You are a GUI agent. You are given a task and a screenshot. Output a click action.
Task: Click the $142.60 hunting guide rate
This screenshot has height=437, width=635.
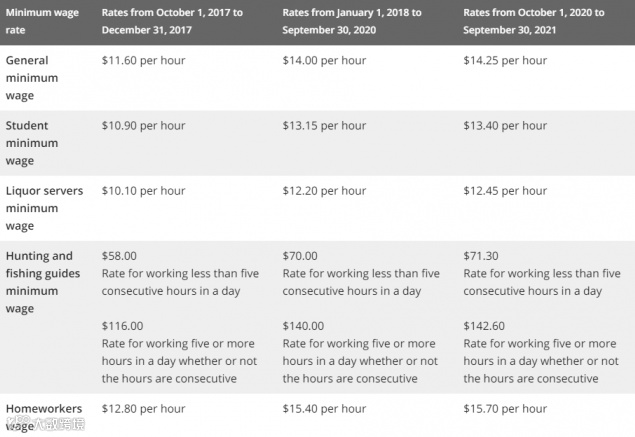(484, 326)
